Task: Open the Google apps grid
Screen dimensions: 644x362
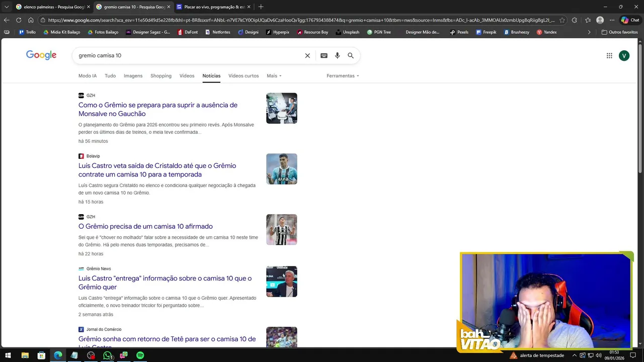Action: click(x=609, y=56)
